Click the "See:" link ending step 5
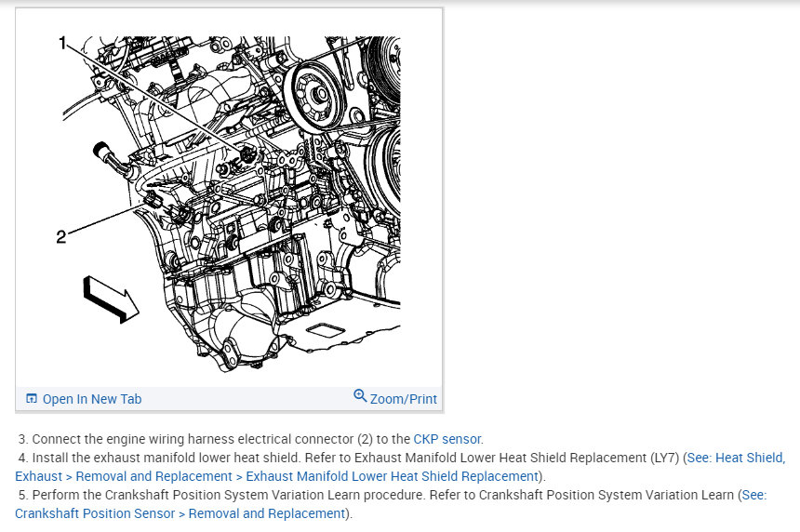800x532 pixels. coord(754,495)
